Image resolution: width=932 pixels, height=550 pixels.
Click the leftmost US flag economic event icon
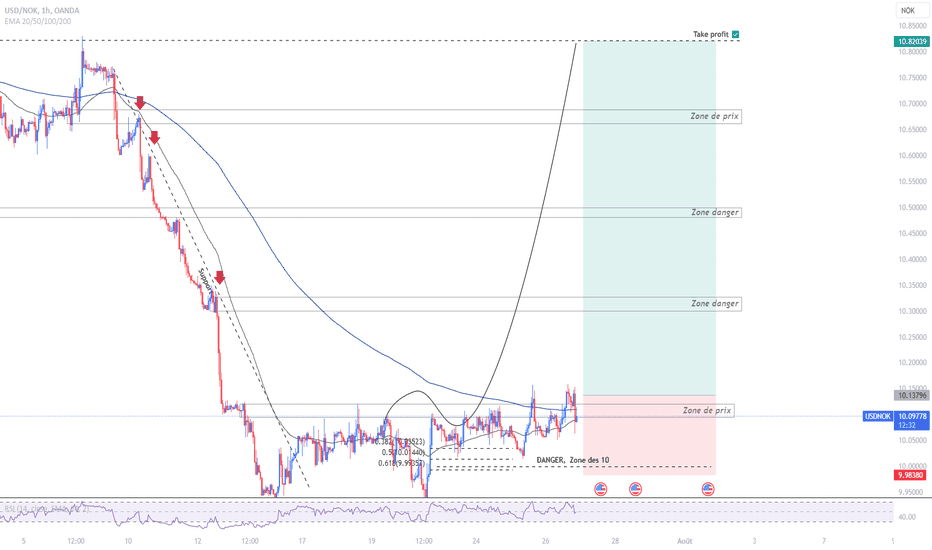click(x=600, y=489)
